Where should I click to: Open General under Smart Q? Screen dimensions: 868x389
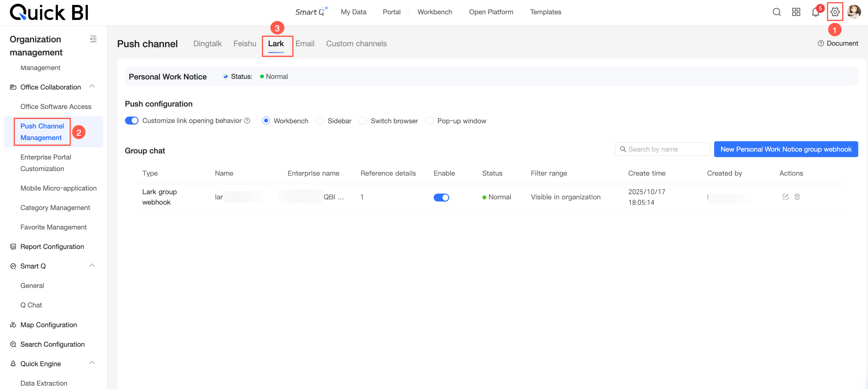tap(32, 286)
